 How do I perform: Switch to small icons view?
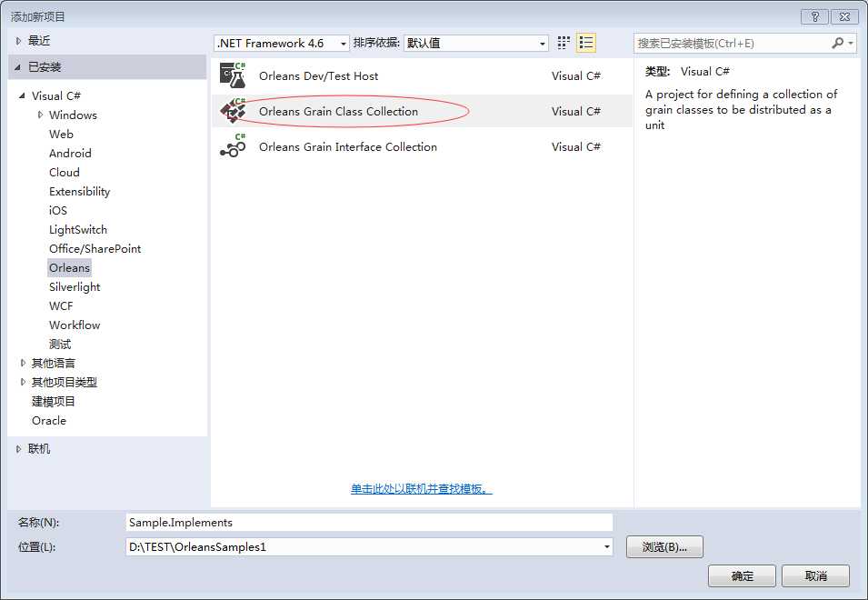pos(564,43)
